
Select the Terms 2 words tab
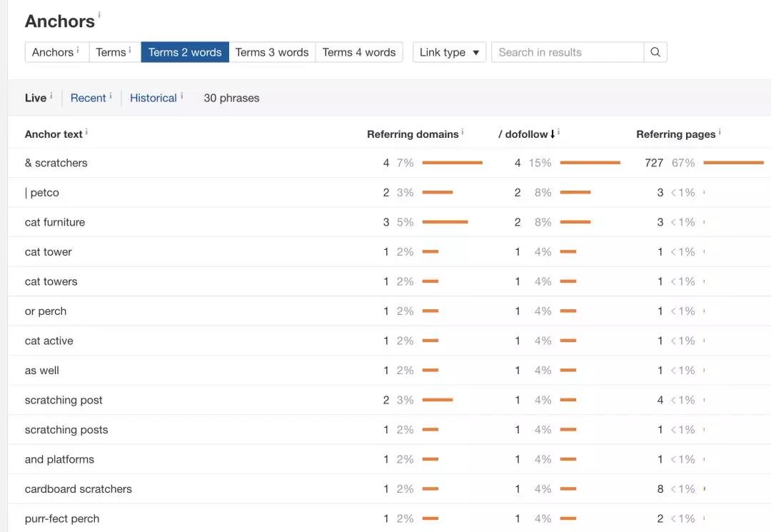coord(185,52)
